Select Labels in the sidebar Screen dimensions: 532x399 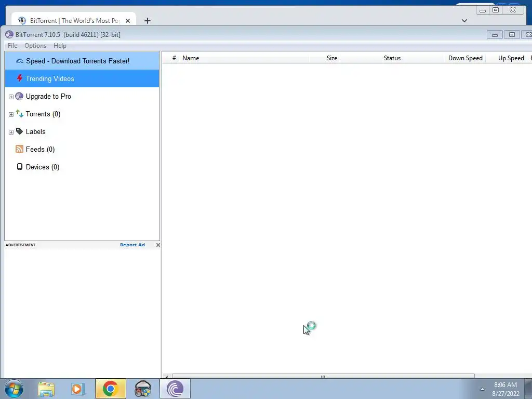pos(36,131)
